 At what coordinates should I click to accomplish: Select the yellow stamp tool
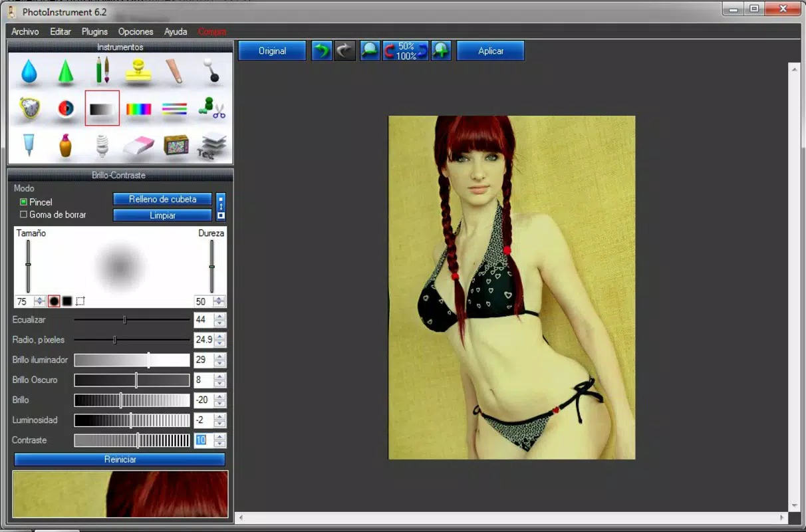138,71
